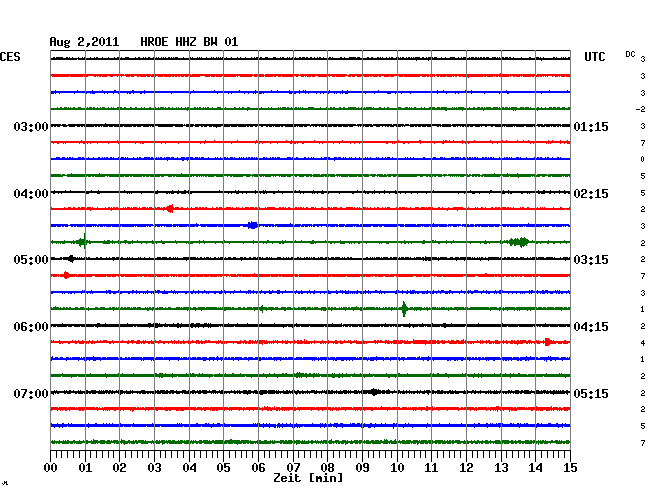Click bottom axis minute label '12'
This screenshot has height=494, width=650.
(466, 468)
